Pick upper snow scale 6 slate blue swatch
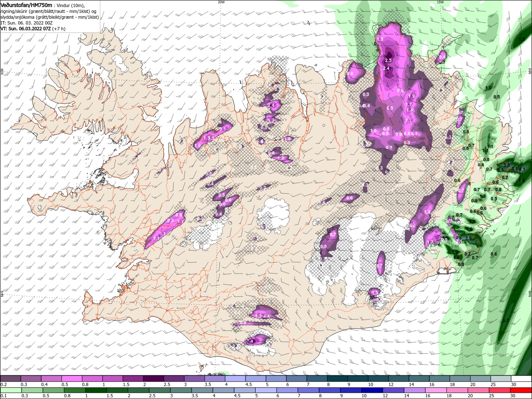 (297, 378)
